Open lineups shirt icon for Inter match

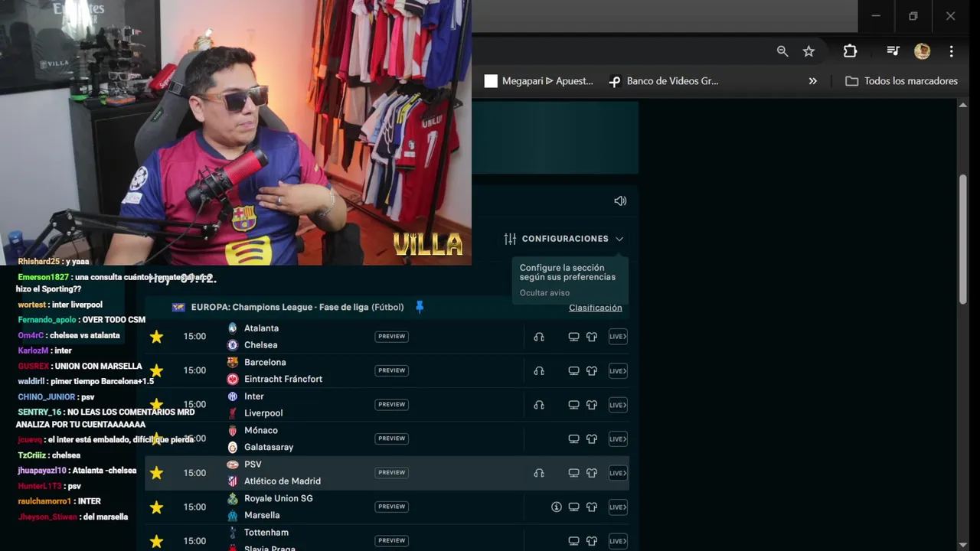coord(592,405)
